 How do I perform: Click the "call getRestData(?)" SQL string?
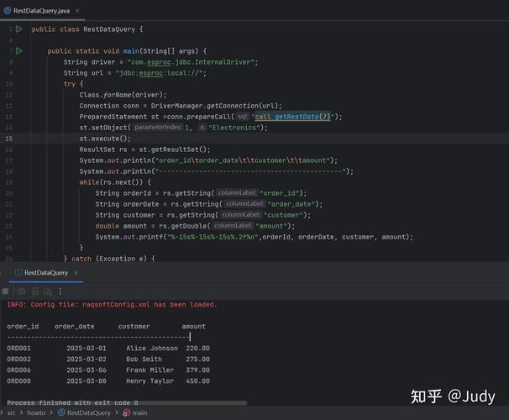(x=292, y=117)
